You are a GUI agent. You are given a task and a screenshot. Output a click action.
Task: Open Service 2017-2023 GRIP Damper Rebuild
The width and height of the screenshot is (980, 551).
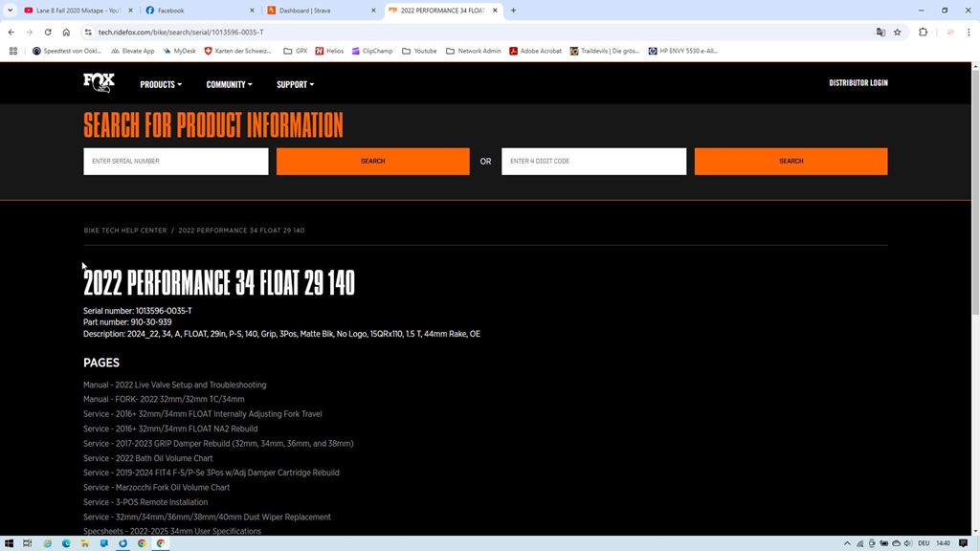click(218, 444)
